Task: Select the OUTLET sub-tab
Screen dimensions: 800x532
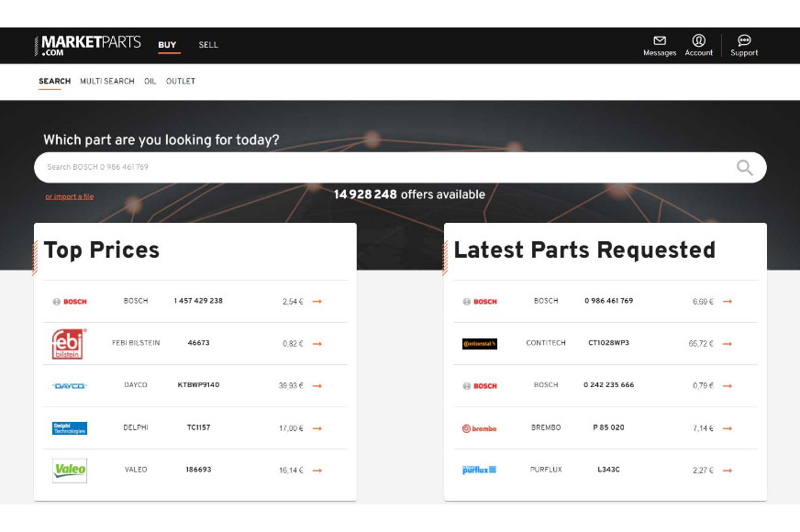Action: point(181,81)
